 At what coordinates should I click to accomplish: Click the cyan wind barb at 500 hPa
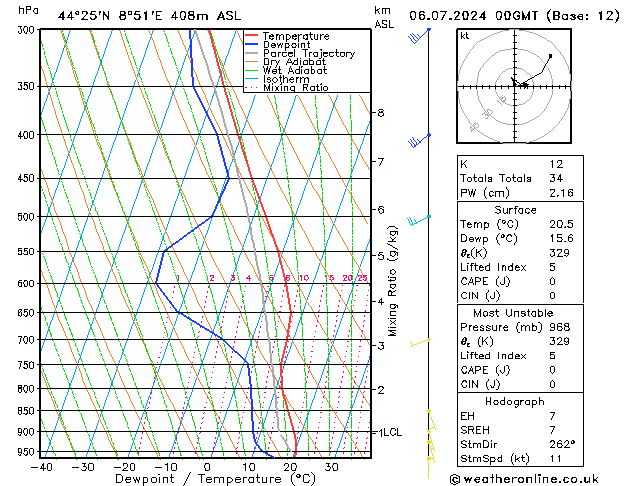tap(419, 220)
